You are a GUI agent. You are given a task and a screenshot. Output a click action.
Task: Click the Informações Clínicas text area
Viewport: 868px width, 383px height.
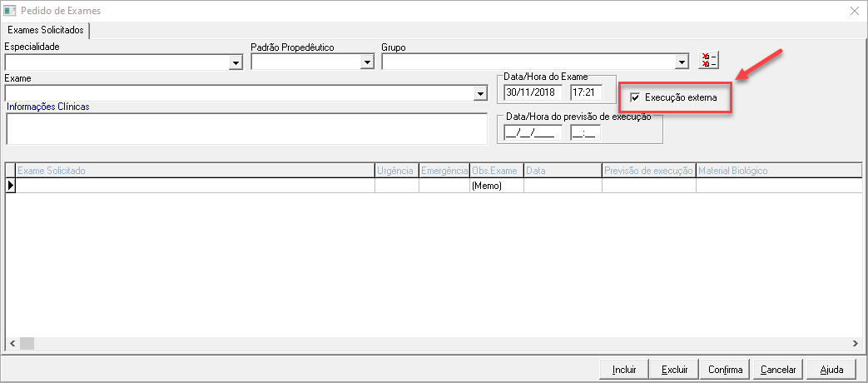click(x=247, y=128)
